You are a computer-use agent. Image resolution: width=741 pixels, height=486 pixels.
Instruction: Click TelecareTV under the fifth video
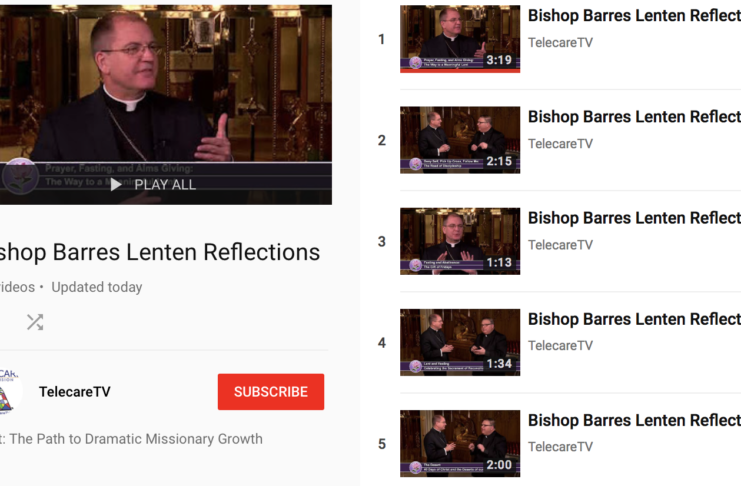560,447
